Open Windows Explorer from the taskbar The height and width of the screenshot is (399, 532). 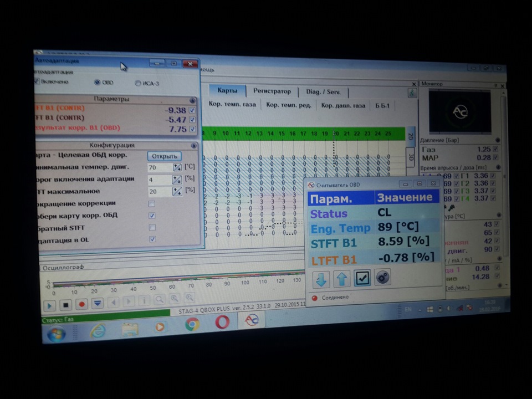tap(130, 329)
